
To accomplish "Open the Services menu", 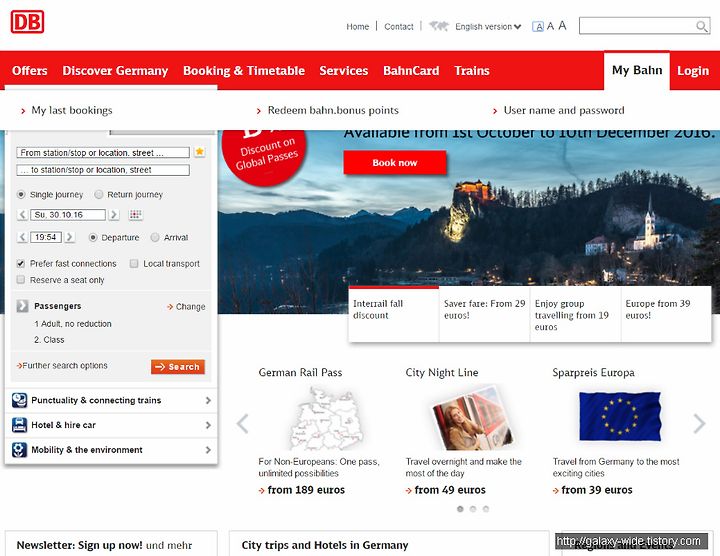I will tap(343, 71).
